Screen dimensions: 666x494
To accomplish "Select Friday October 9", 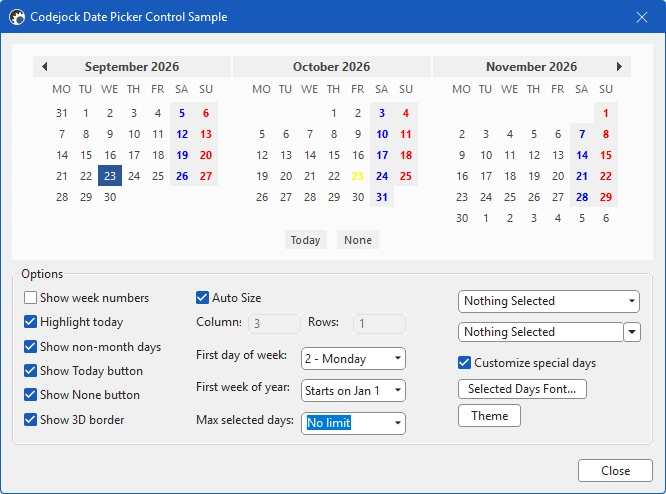I will click(358, 134).
